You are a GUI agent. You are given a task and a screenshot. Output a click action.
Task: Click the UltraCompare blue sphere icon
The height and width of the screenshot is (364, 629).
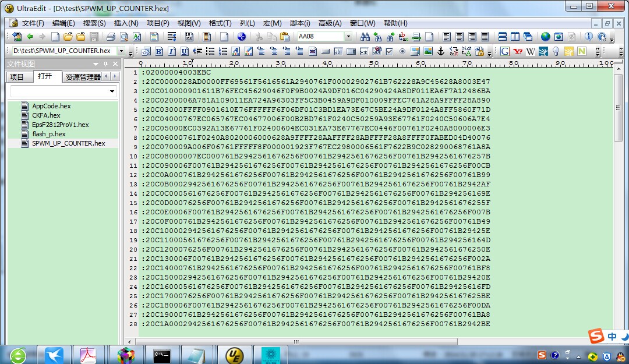click(242, 37)
